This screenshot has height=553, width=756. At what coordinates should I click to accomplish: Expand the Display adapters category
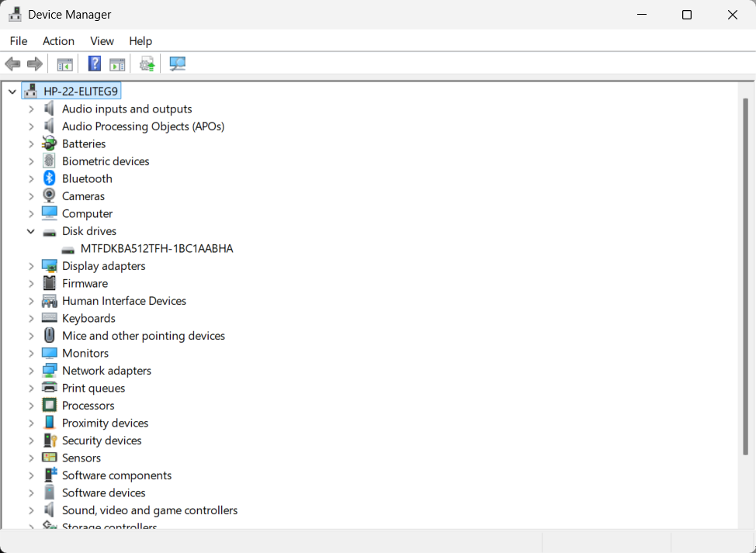pos(31,266)
